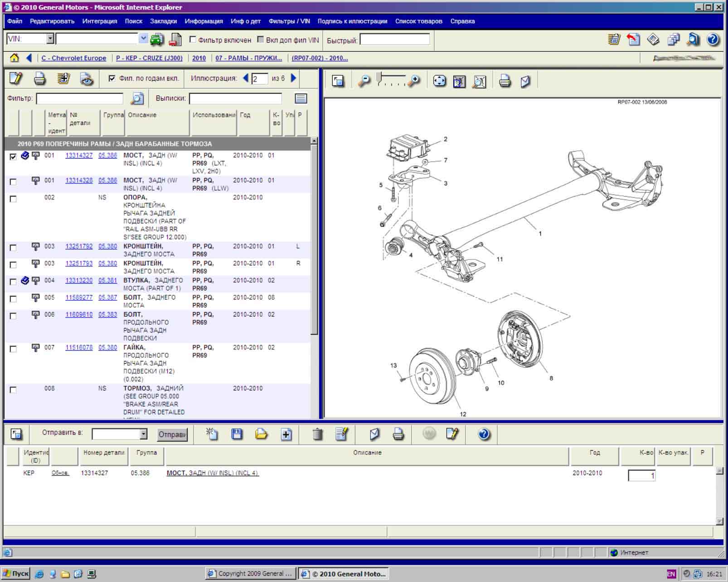The image size is (728, 582).
Task: Click the blue help question mark in top toolbar
Action: click(x=713, y=40)
